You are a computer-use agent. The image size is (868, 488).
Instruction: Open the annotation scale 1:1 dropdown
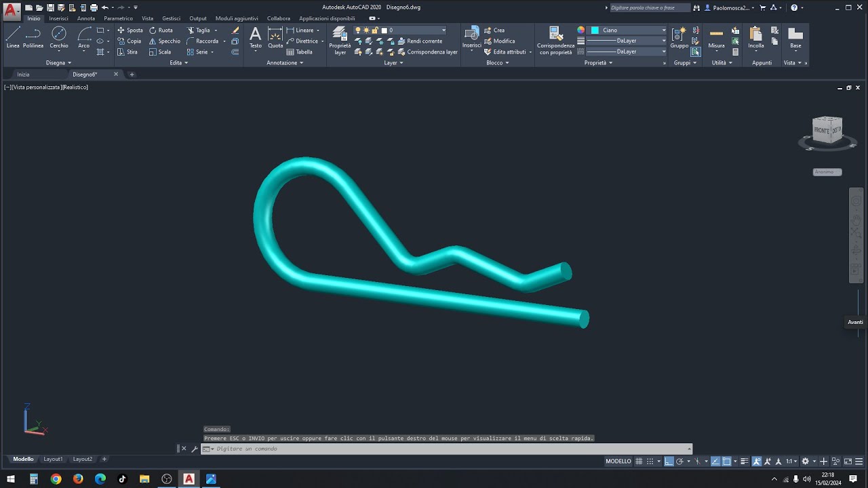coord(791,462)
